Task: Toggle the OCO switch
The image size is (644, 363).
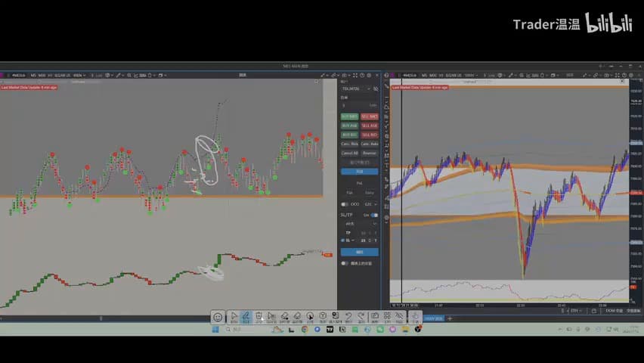Action: click(345, 204)
